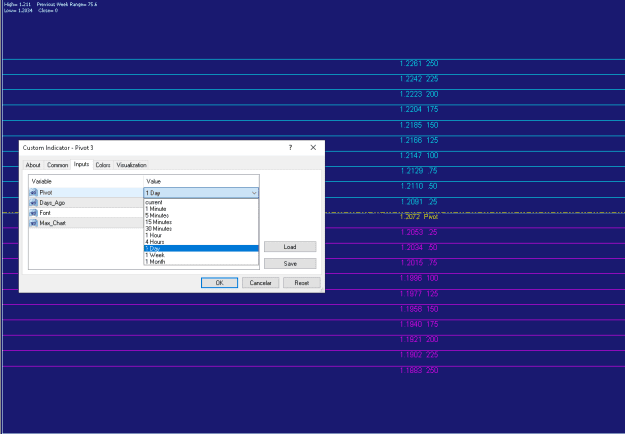Click the Load button
This screenshot has width=625, height=434.
(x=290, y=247)
